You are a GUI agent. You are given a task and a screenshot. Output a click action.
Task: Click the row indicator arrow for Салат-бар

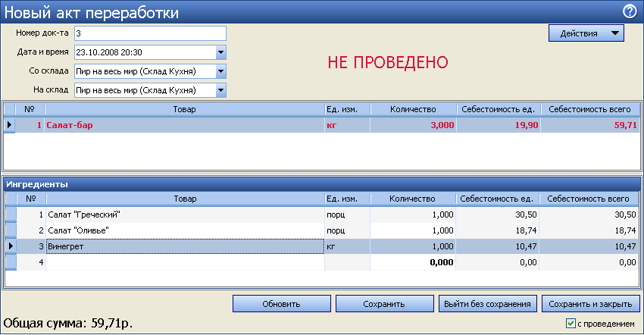click(x=9, y=125)
